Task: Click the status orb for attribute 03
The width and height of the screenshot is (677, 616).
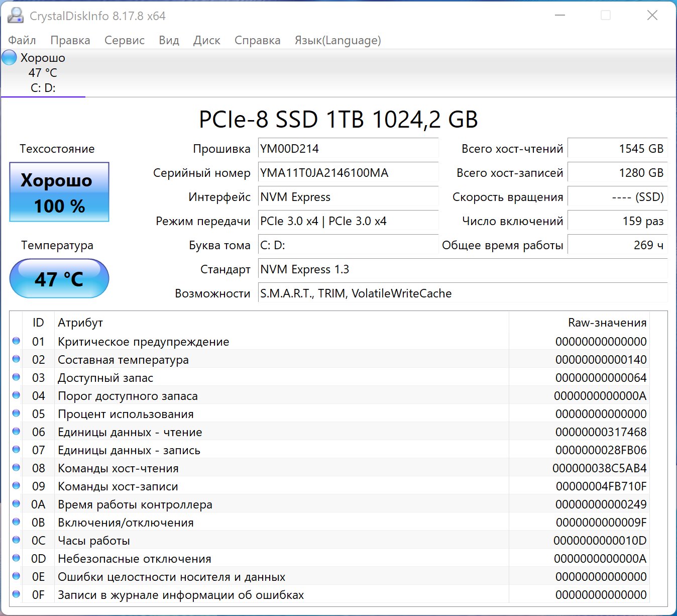Action: click(x=16, y=377)
